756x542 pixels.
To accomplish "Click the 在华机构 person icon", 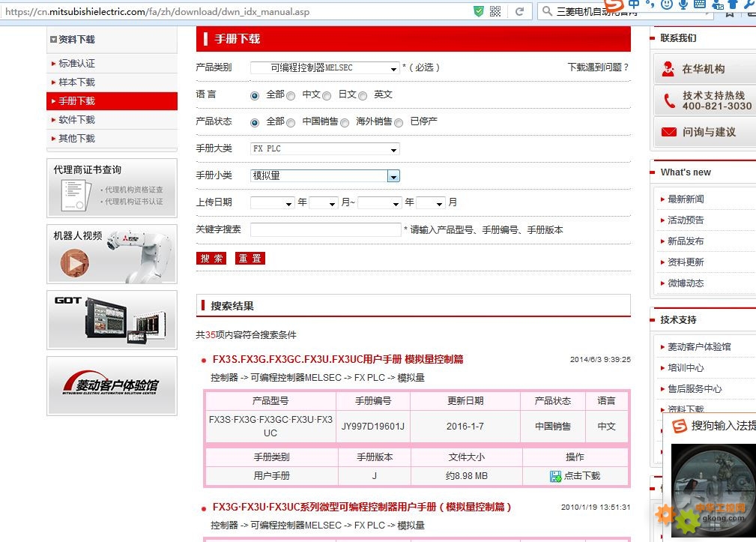I will (668, 69).
